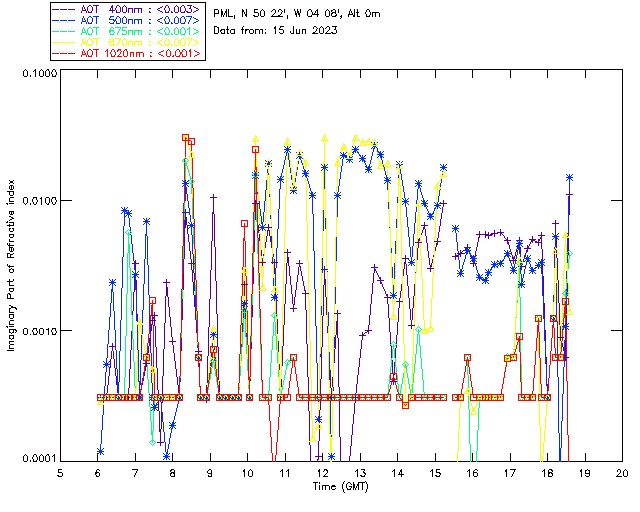Image resolution: width=640 pixels, height=512 pixels.
Task: Click the x-axis tick label 20
Action: click(622, 473)
